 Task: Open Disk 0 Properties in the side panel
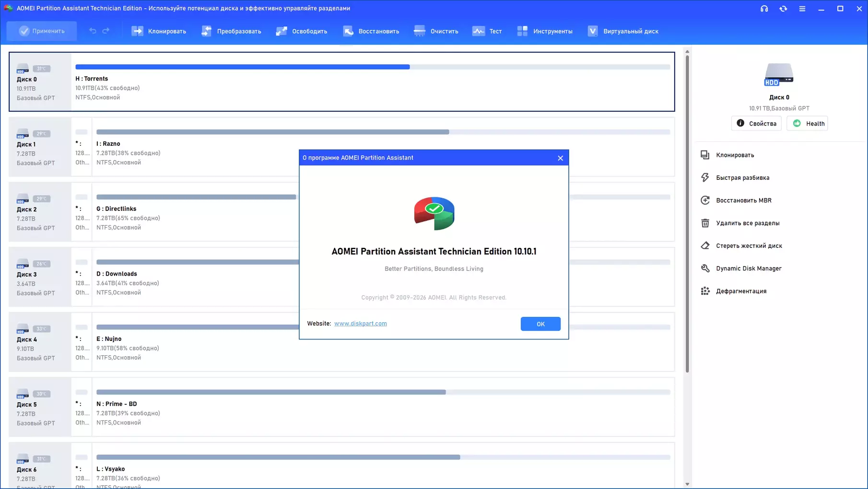point(756,124)
